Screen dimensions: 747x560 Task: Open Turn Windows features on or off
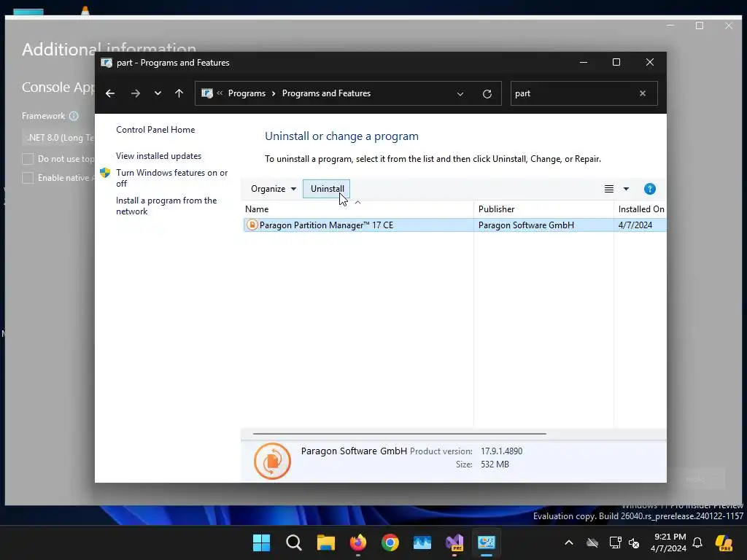tap(171, 178)
